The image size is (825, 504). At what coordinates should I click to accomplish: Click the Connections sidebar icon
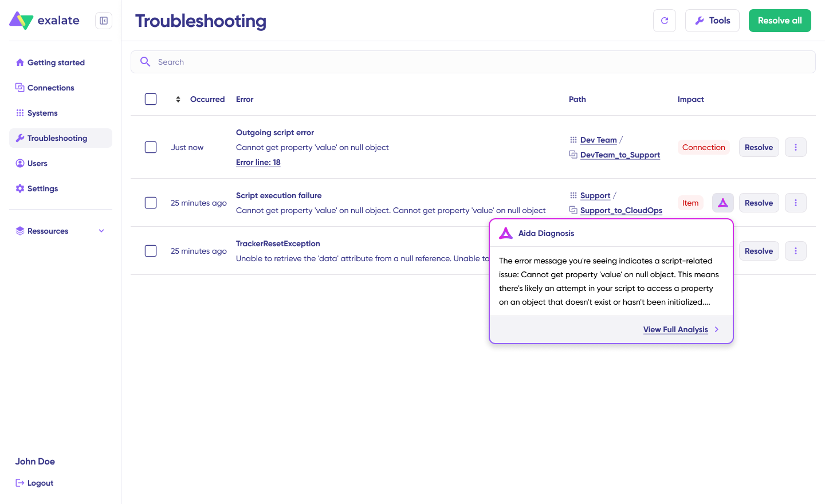tap(20, 88)
